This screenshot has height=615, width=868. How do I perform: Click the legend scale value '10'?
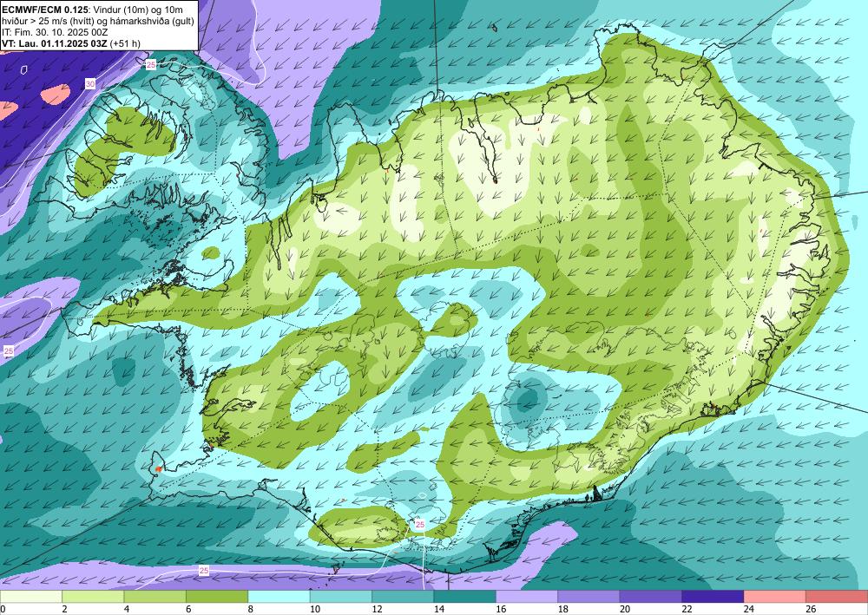(315, 610)
